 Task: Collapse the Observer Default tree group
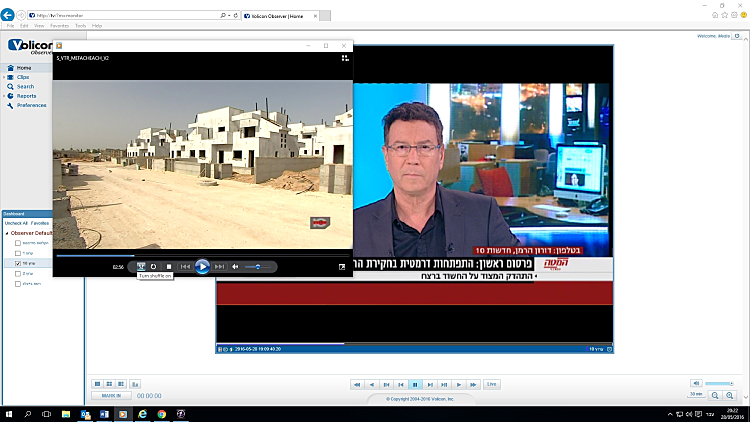7,233
